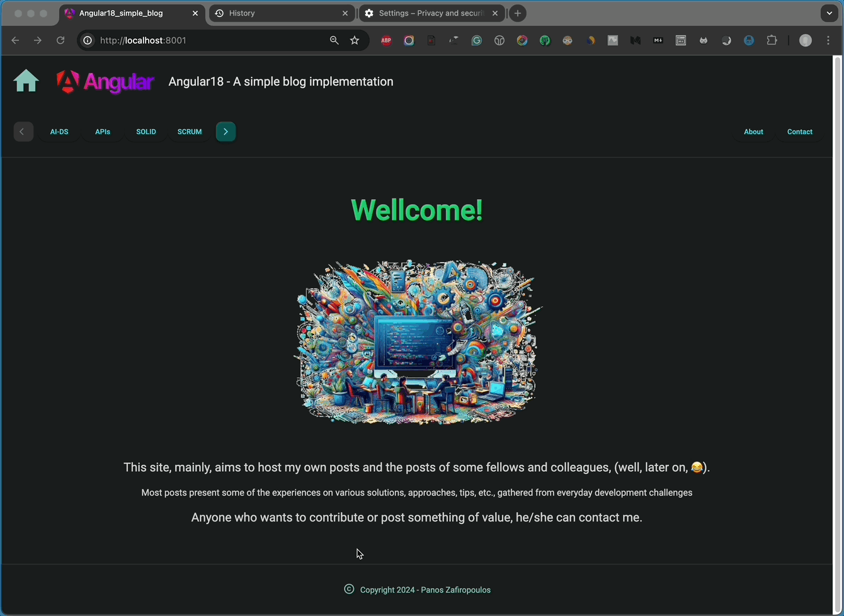Click the green home icon
The width and height of the screenshot is (844, 616).
[26, 81]
